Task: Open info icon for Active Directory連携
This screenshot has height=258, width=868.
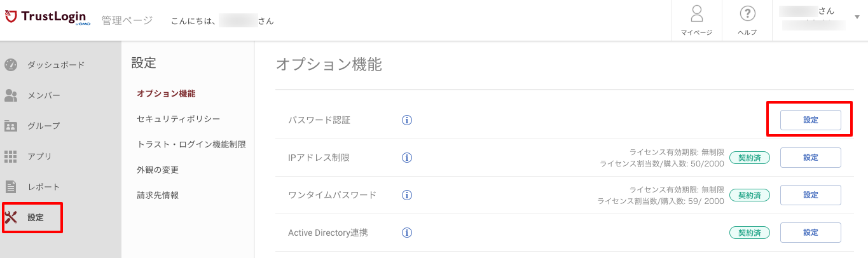Action: tap(408, 232)
